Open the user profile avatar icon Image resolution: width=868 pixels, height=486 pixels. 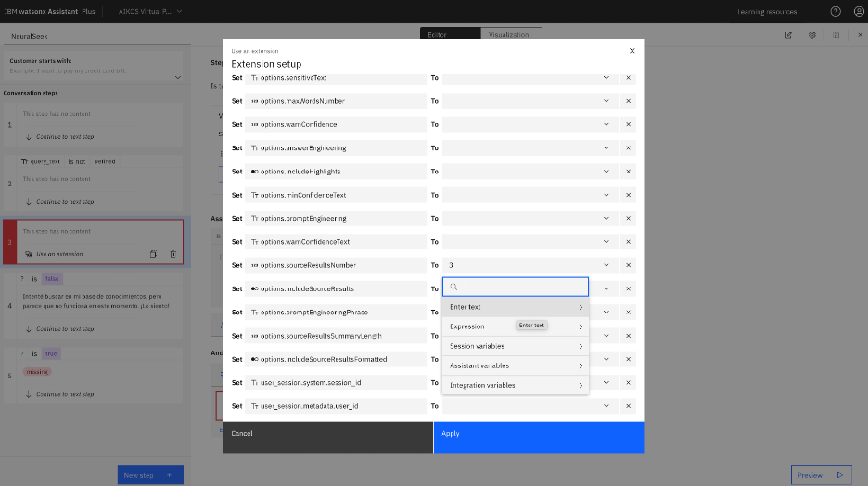(x=859, y=12)
